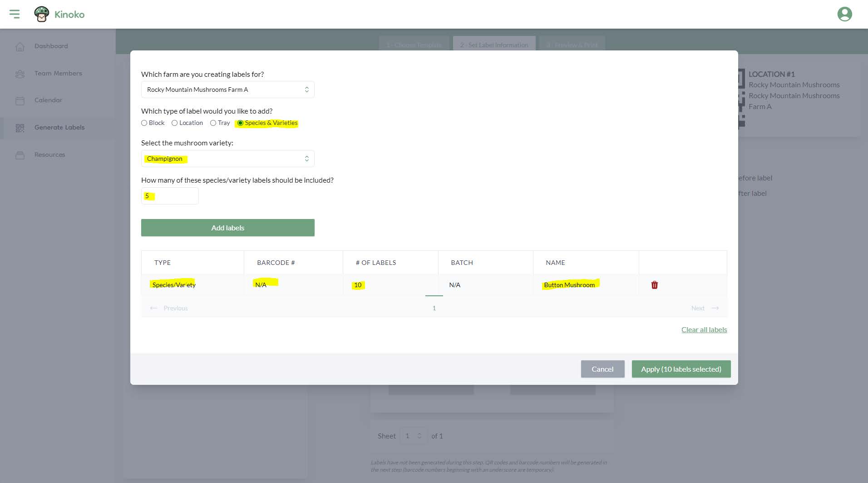The image size is (868, 483).
Task: Click the Generate Labels QR icon
Action: (x=20, y=128)
